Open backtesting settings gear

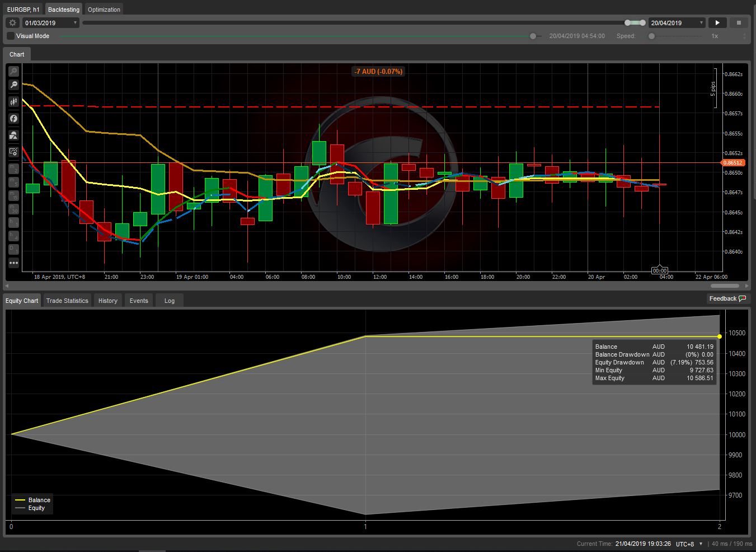(x=13, y=23)
